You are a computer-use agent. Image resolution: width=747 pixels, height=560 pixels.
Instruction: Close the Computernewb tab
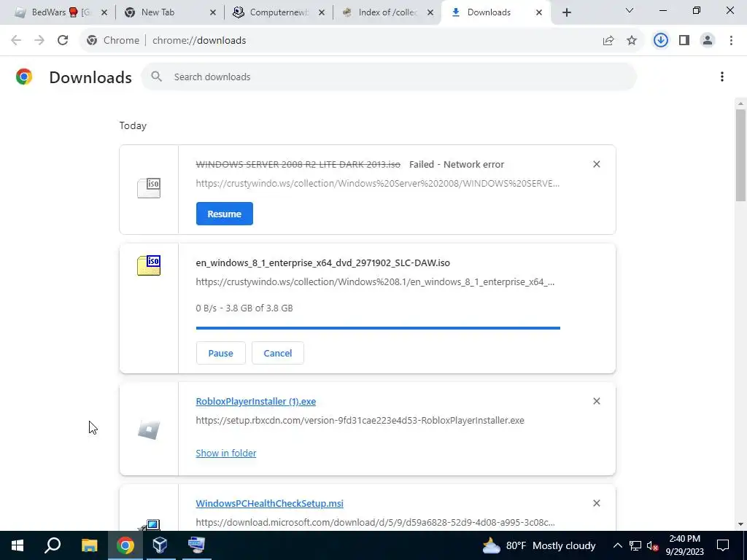322,12
